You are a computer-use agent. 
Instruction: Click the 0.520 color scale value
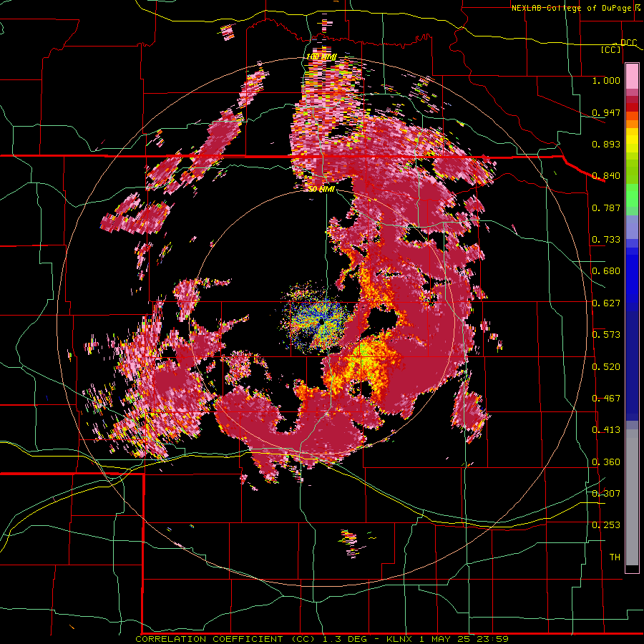[x=606, y=367]
